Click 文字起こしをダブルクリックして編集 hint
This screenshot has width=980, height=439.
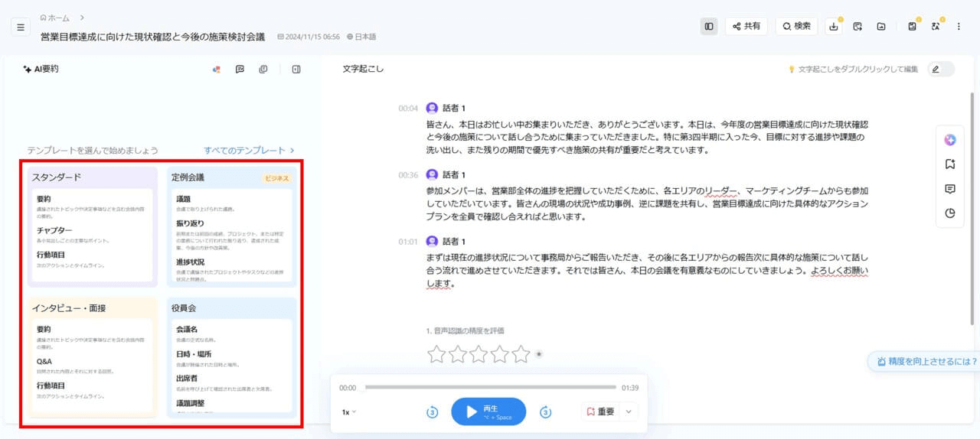(853, 70)
